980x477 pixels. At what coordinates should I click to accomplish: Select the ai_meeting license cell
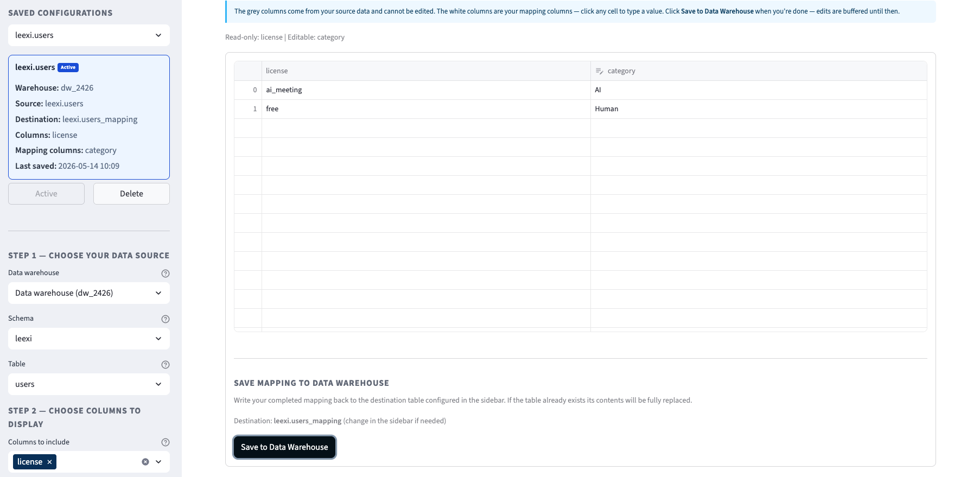coord(426,90)
